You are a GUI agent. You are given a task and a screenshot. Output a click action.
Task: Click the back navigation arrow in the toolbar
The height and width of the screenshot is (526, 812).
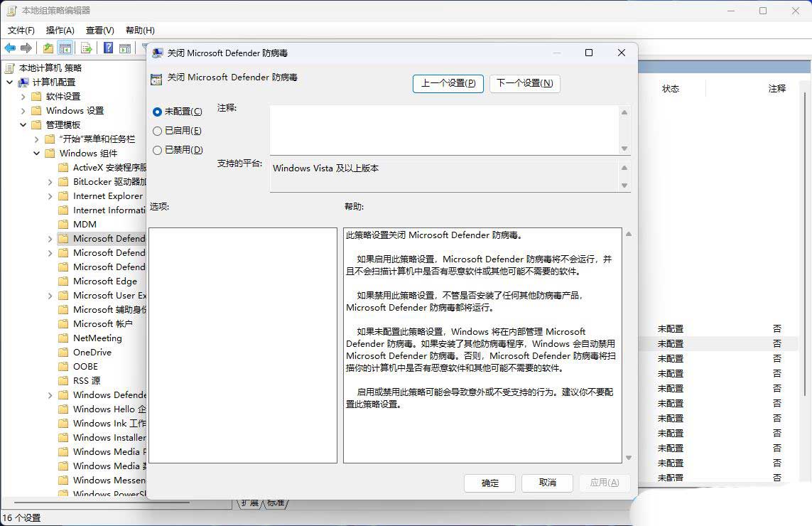coord(10,48)
